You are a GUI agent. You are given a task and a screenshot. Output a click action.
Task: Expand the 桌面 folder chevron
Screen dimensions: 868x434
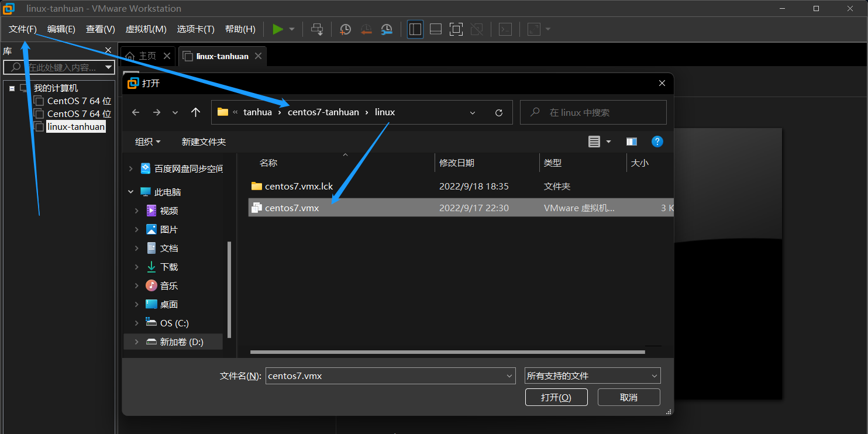[x=137, y=304]
